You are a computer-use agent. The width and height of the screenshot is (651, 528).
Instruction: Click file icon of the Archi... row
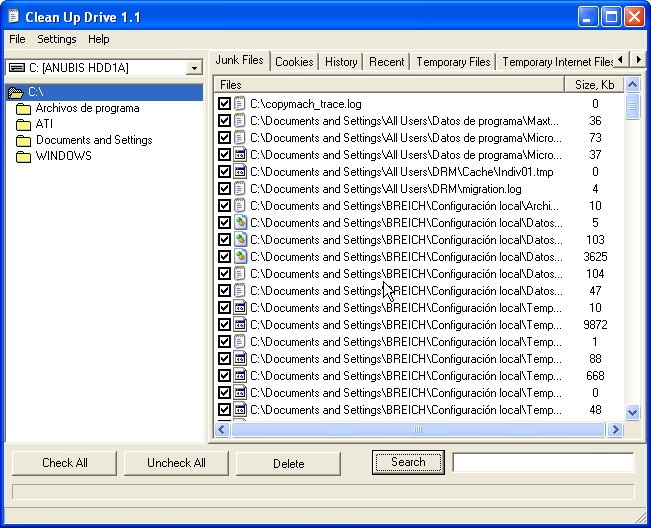(x=240, y=206)
